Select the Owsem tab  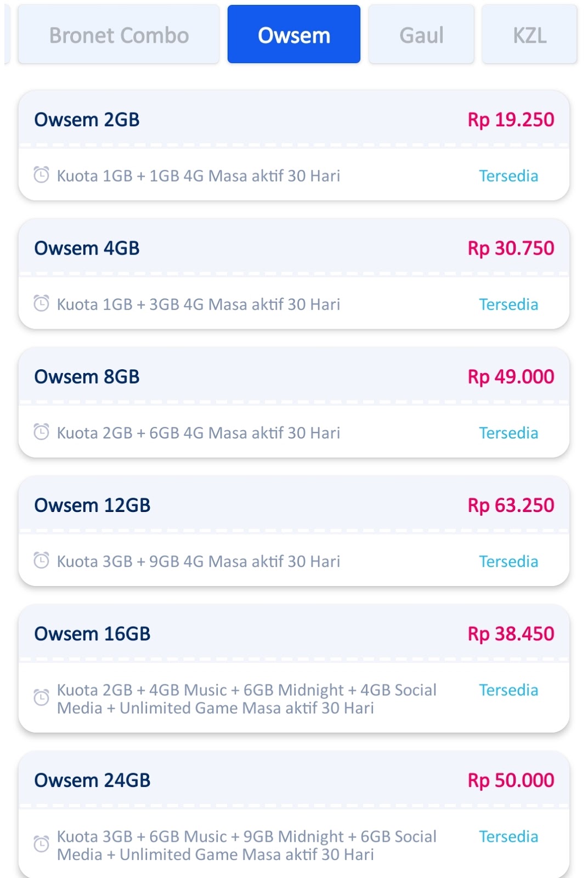tap(294, 35)
